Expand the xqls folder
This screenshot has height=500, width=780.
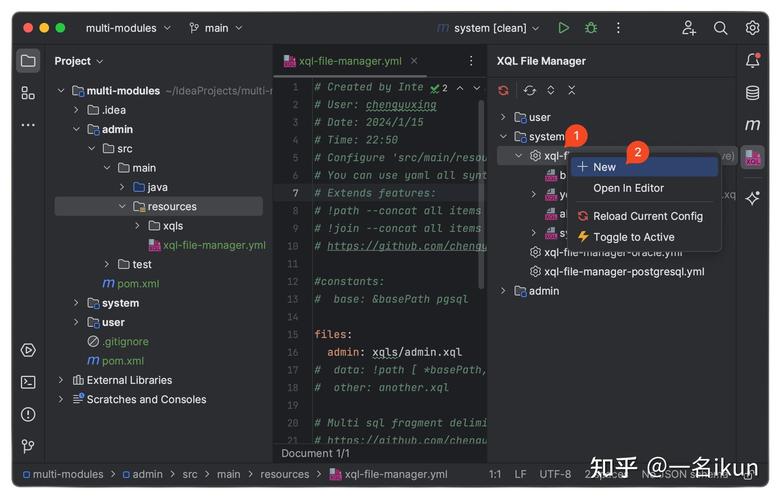pos(137,226)
